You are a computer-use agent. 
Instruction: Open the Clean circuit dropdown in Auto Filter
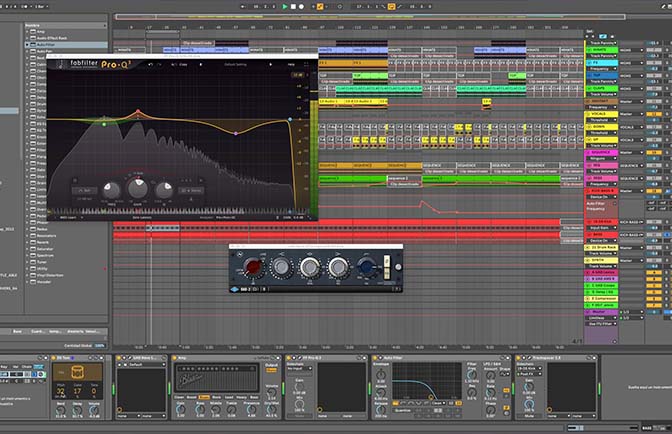[x=438, y=403]
